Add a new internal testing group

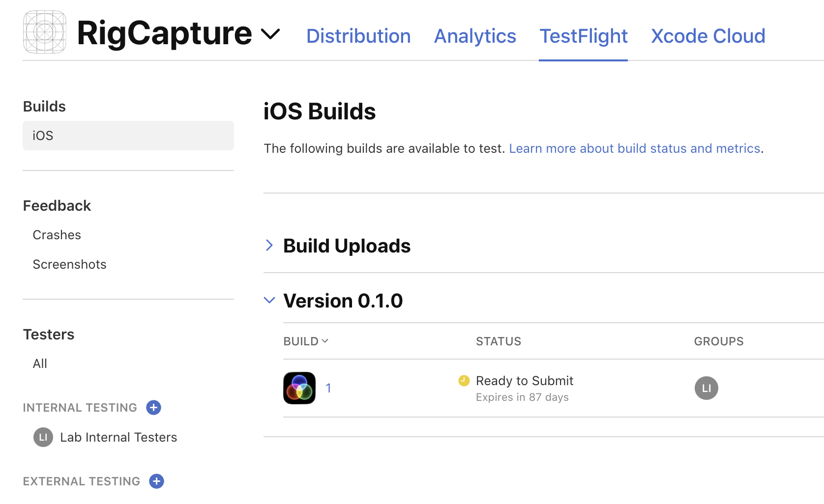(154, 407)
